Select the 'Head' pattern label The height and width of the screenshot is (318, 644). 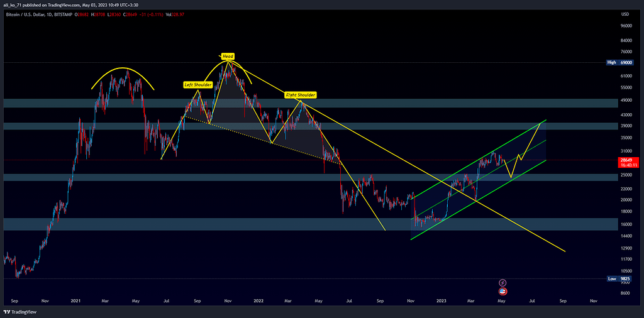tap(228, 57)
